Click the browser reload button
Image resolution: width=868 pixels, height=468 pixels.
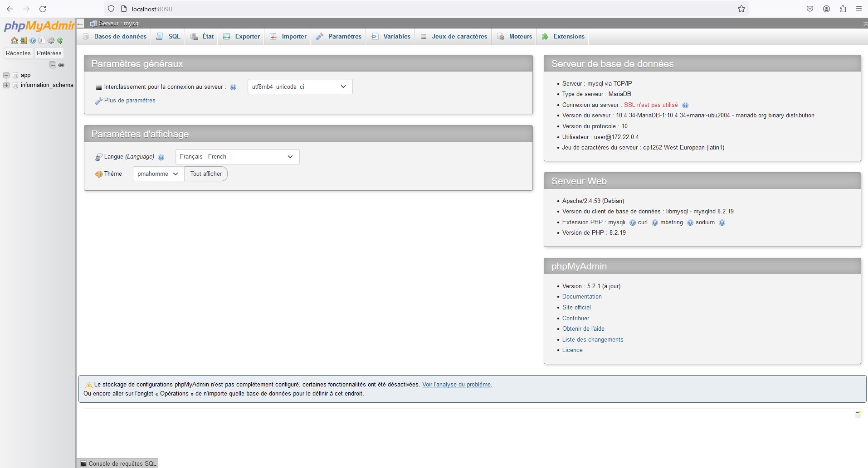43,9
